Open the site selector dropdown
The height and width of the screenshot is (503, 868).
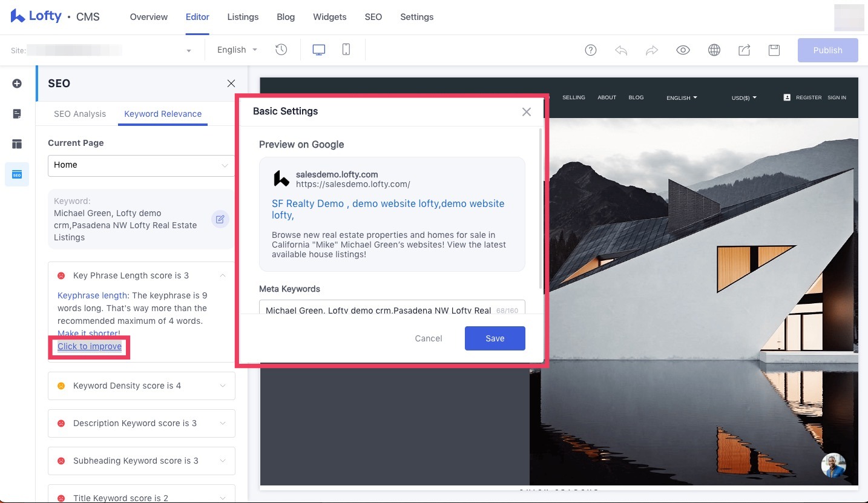(102, 50)
